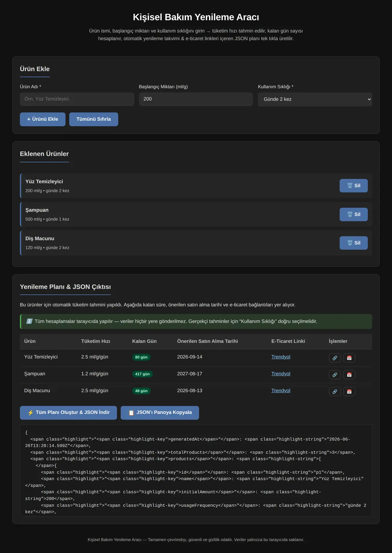Click inside the JSON output code box
This screenshot has width=392, height=553.
point(196,471)
